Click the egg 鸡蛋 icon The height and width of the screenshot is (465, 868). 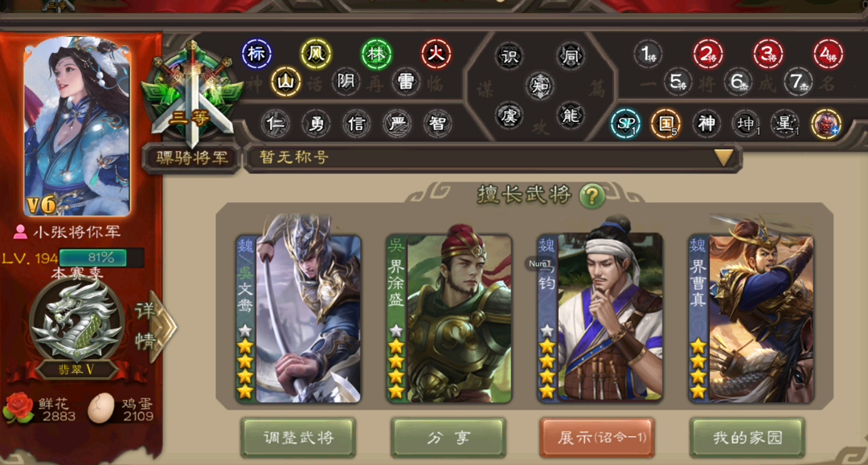pyautogui.click(x=101, y=409)
